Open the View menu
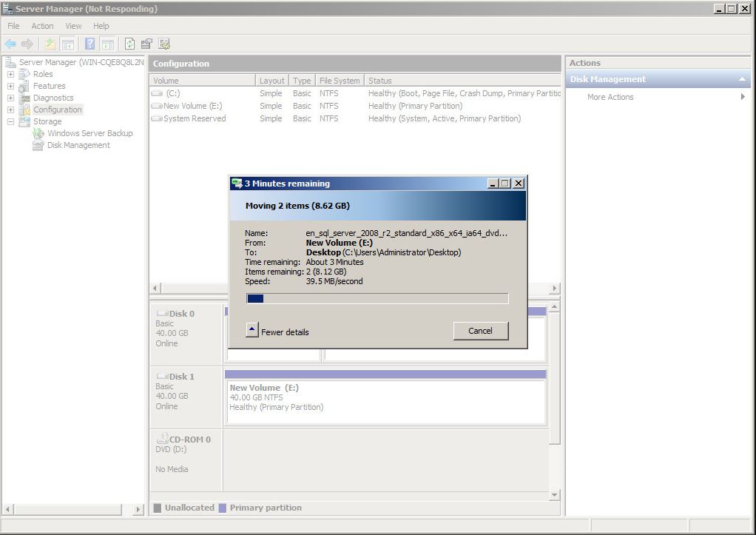This screenshot has width=756, height=535. (73, 26)
